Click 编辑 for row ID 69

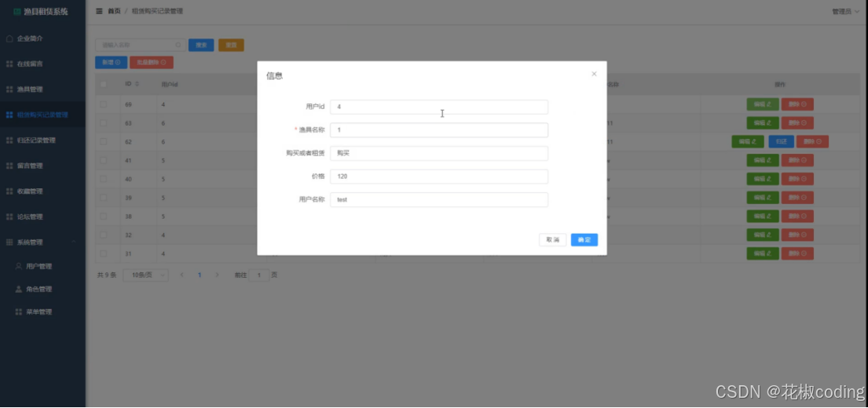[x=763, y=104]
